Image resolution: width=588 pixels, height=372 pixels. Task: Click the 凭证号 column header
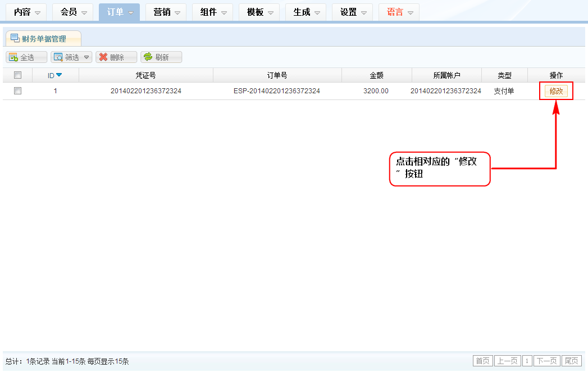click(x=146, y=75)
